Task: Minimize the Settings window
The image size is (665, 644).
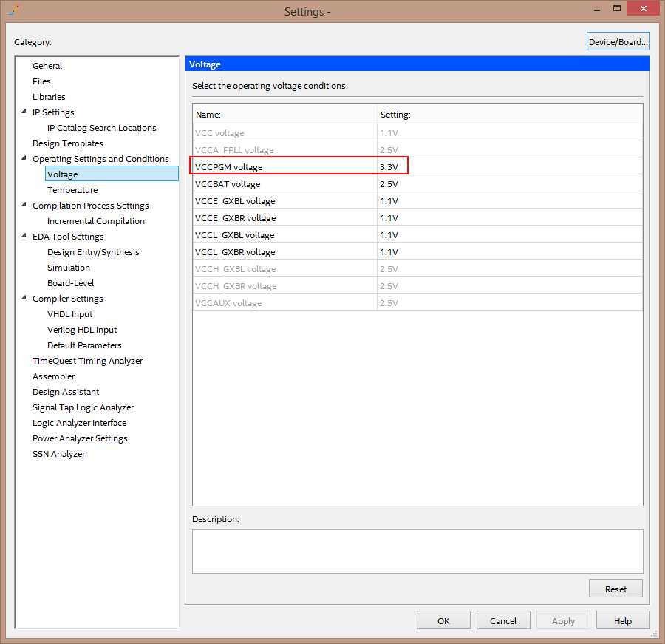Action: (x=597, y=8)
